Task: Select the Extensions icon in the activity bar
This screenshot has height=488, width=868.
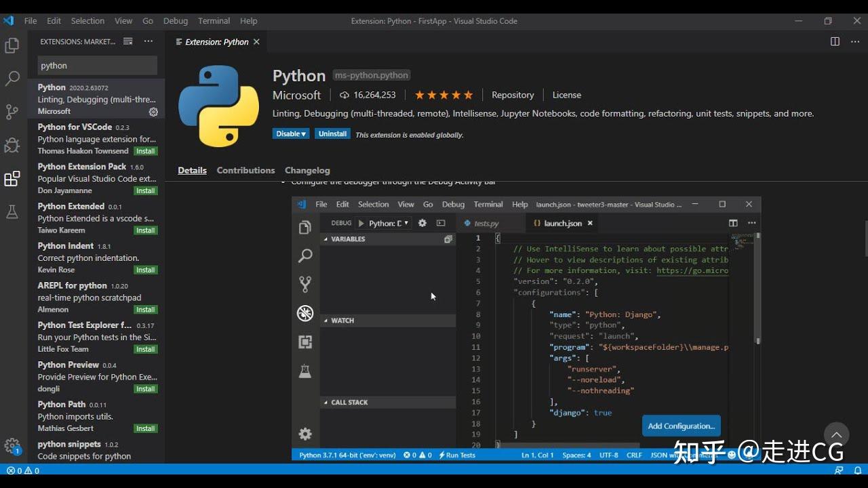Action: 12,178
